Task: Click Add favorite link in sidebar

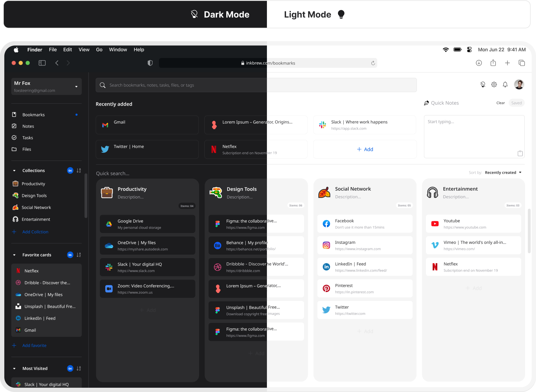Action: point(34,345)
